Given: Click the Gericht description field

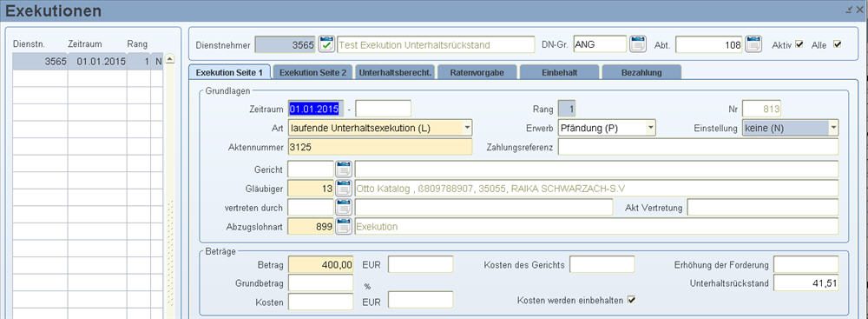Looking at the screenshot, I should pos(596,169).
